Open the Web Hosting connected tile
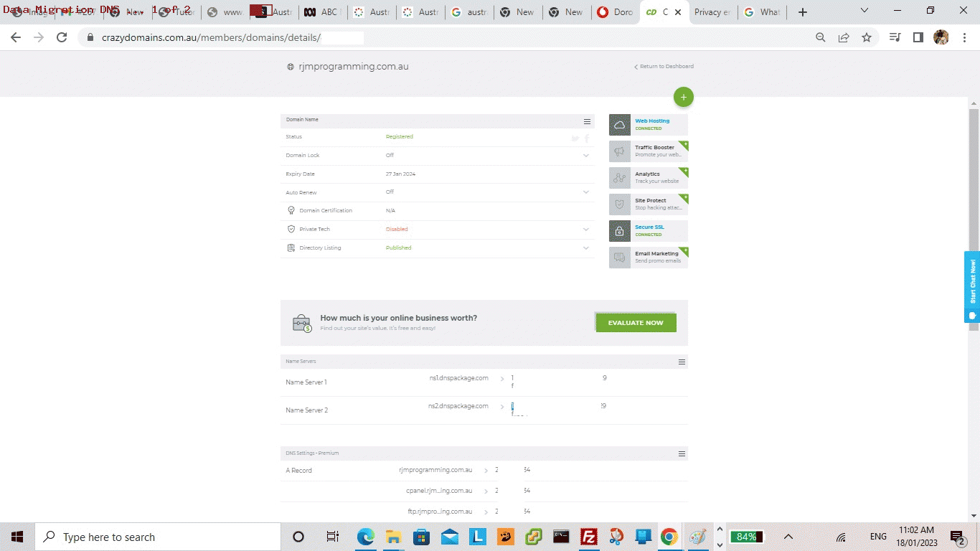The width and height of the screenshot is (980, 551). point(649,125)
